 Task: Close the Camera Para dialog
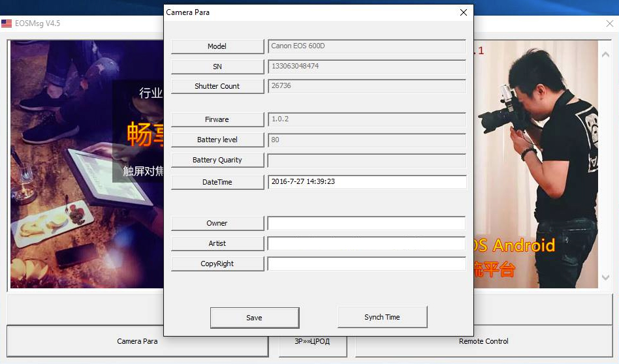point(464,12)
